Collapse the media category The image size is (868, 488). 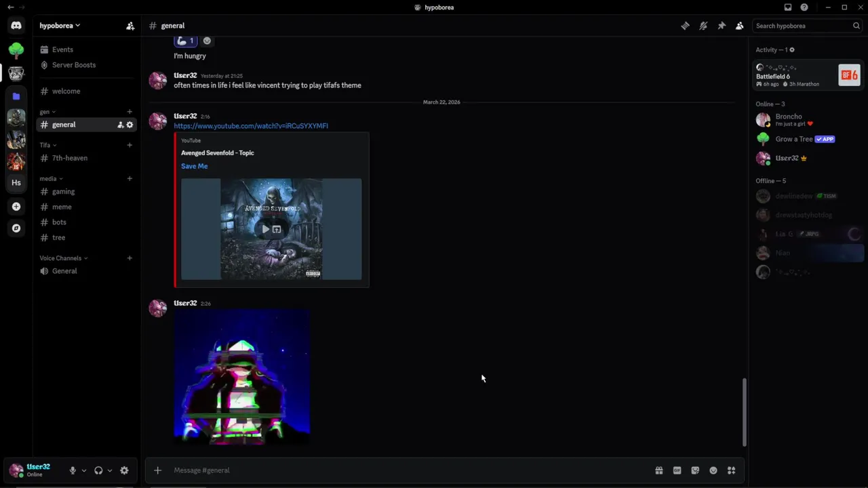tap(51, 179)
